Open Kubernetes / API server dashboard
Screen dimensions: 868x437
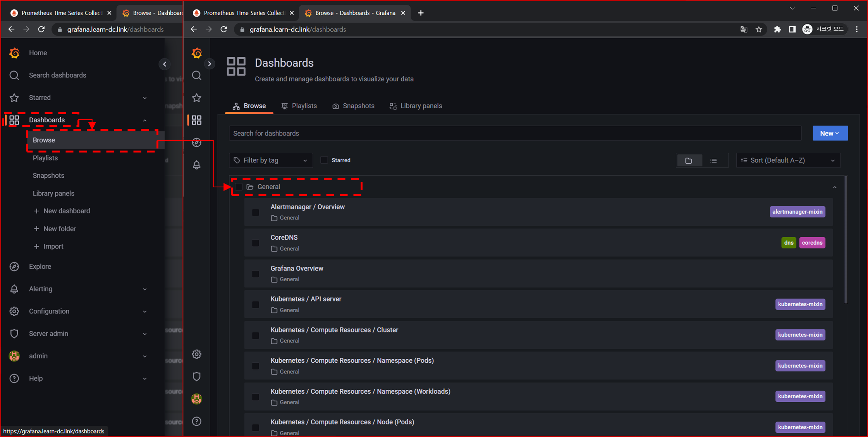point(306,299)
